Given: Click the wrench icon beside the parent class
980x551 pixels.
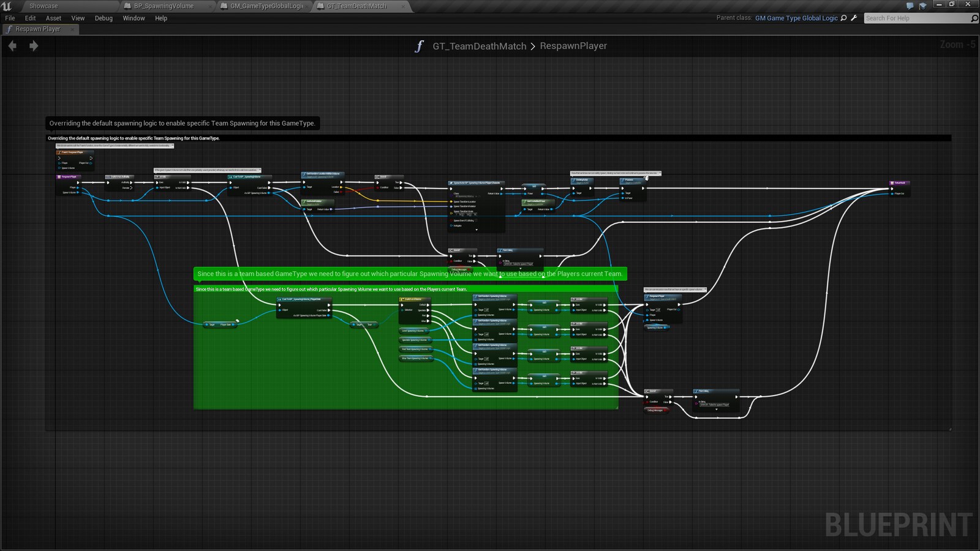Looking at the screenshot, I should click(x=854, y=18).
